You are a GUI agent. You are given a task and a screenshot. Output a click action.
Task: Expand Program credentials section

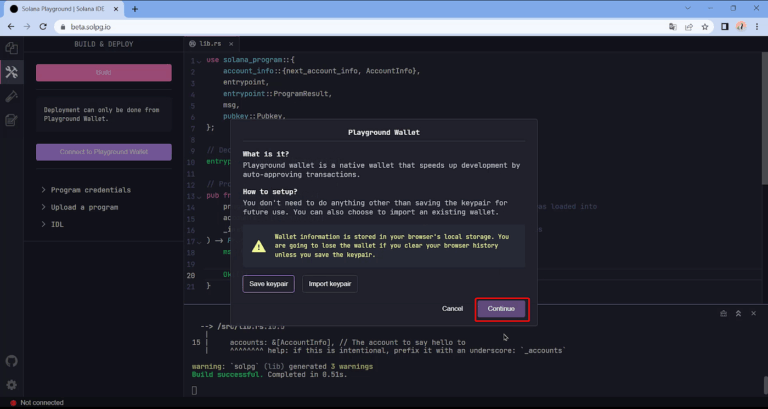86,190
